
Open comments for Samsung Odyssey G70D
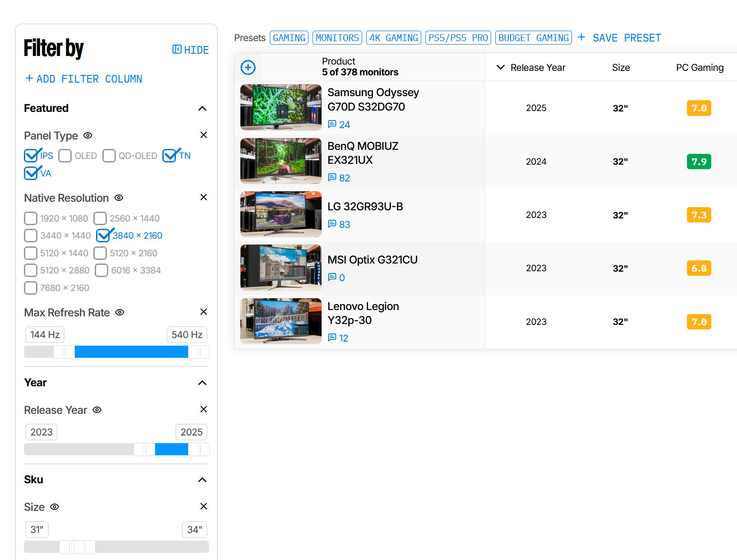[x=339, y=125]
